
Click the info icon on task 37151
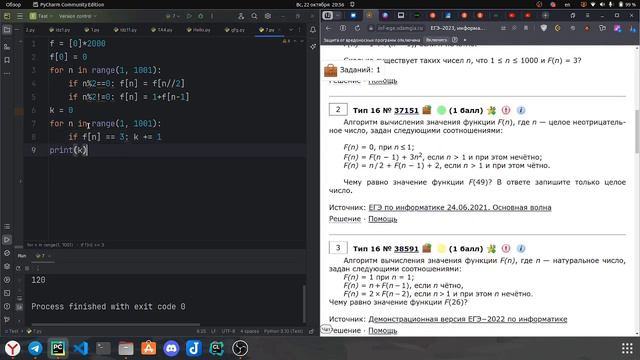click(x=521, y=110)
